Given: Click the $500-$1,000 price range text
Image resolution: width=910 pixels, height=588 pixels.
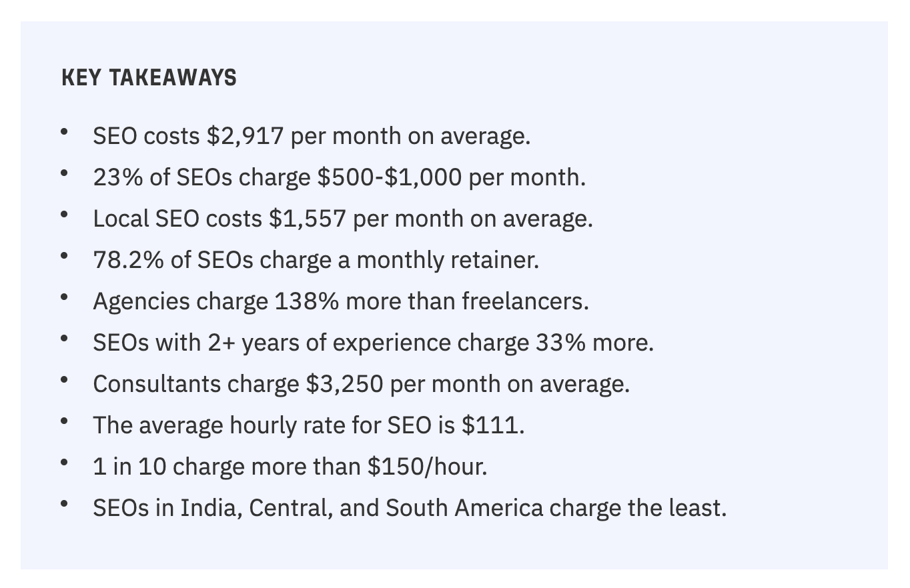Looking at the screenshot, I should tap(388, 177).
